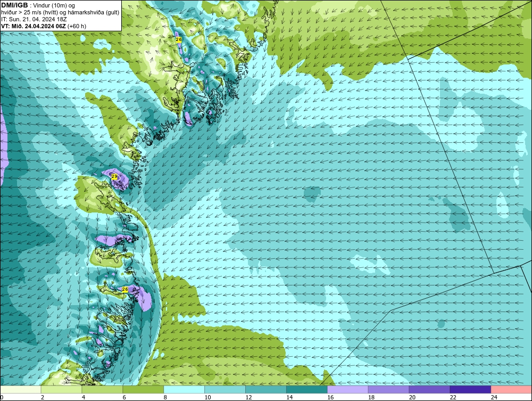Click the light cyan 8–10 m/s legend swatch
This screenshot has height=401, width=532.
point(184,389)
